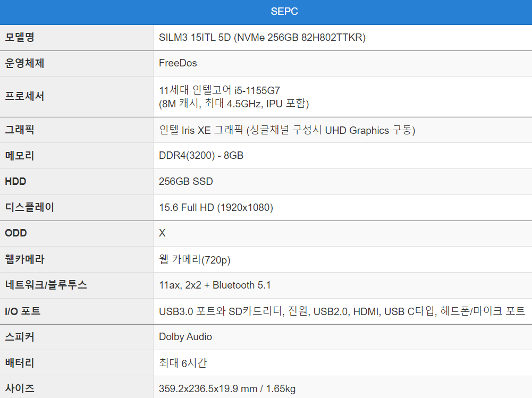The height and width of the screenshot is (398, 532).
Task: Click the 사이즈 label
Action: tap(20, 388)
